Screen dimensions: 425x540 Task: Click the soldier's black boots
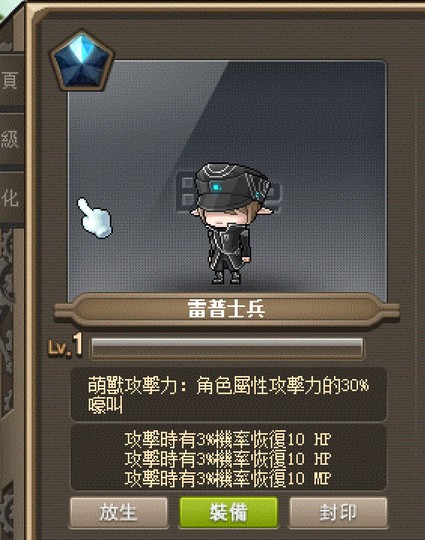pos(227,277)
